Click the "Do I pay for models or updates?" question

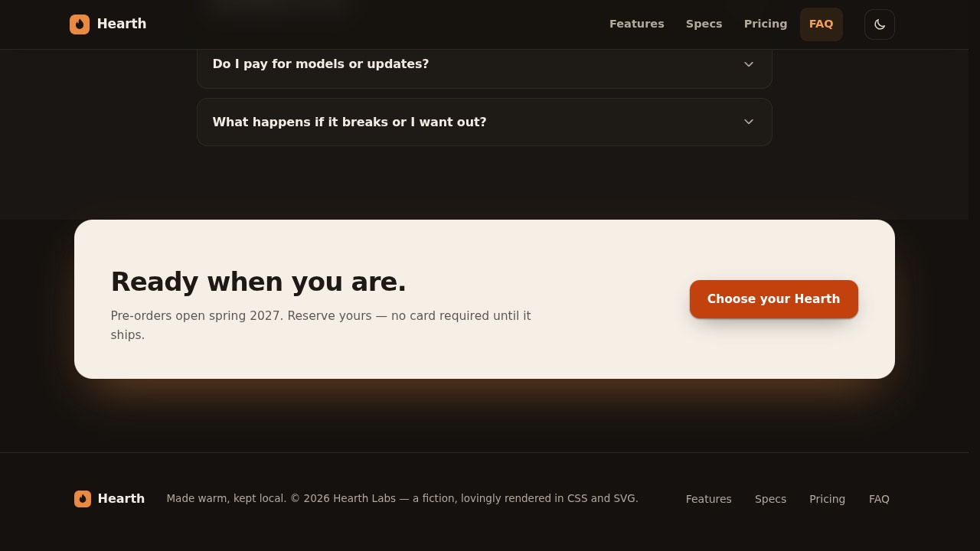coord(321,64)
